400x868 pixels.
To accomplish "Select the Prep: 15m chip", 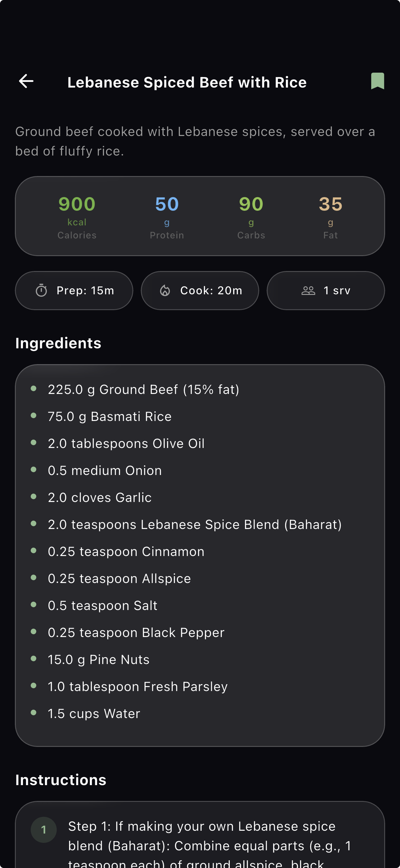I will coord(74,291).
